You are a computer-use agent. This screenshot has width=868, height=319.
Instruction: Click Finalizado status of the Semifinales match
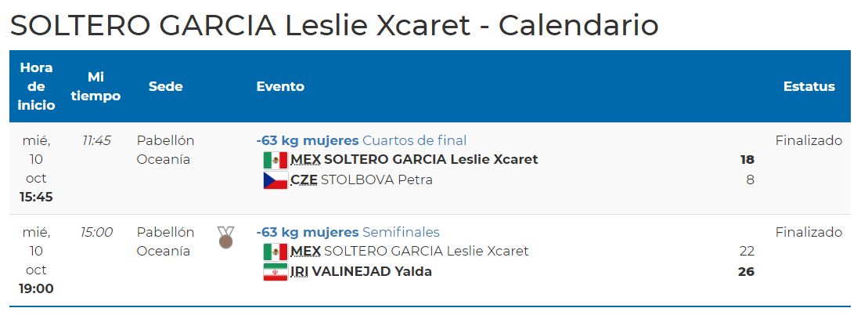tap(809, 232)
